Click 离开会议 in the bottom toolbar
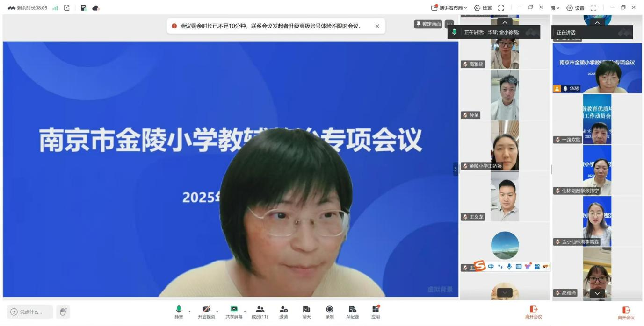This screenshot has width=644, height=326. point(533,312)
